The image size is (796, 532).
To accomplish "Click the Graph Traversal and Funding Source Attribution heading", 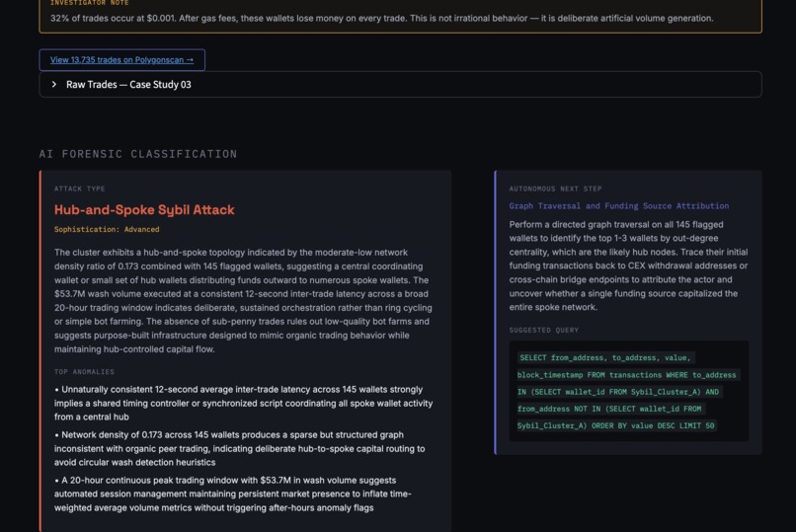I will [619, 206].
